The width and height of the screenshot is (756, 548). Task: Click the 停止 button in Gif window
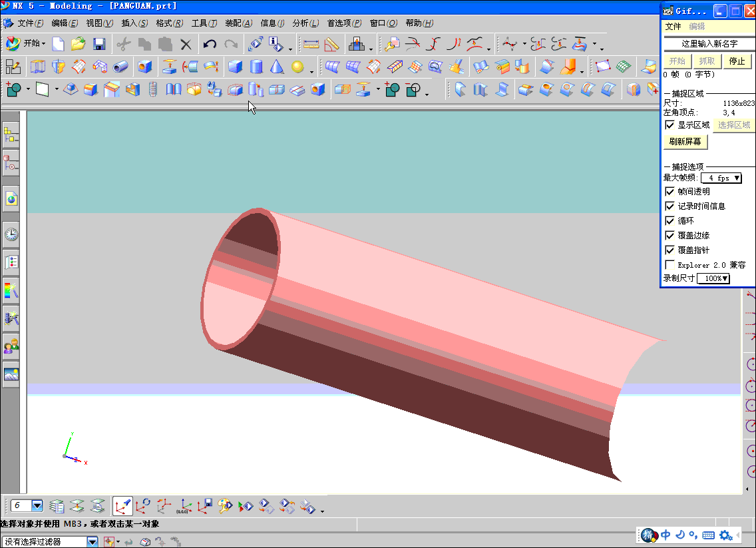tap(737, 61)
